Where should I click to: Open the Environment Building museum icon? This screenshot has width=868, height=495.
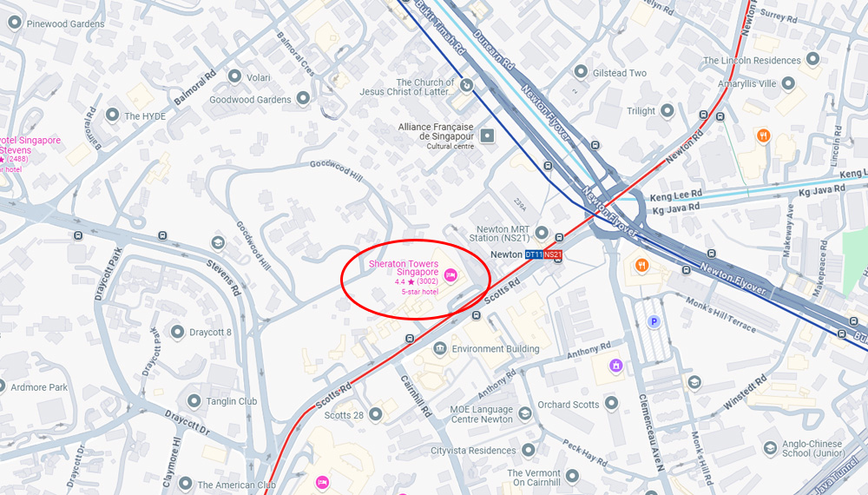click(440, 348)
